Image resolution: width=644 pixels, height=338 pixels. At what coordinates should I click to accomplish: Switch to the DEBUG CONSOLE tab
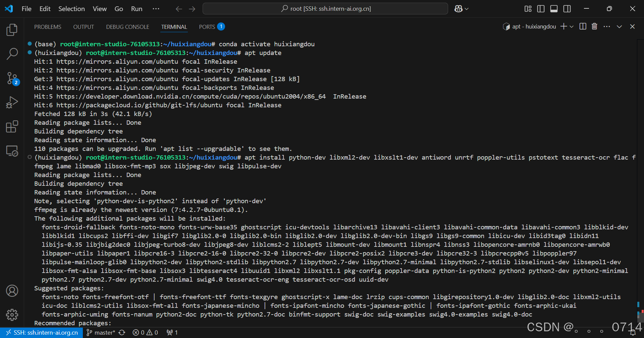[127, 27]
